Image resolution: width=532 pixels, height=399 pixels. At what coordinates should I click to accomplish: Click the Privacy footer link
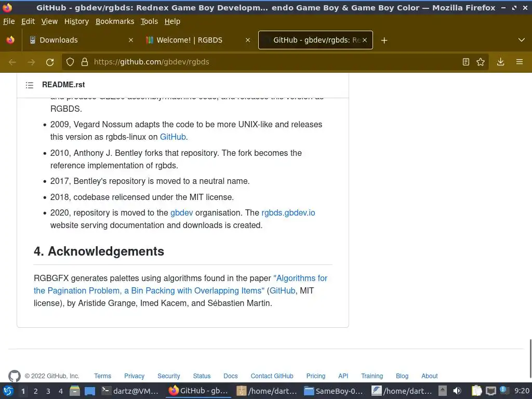pyautogui.click(x=134, y=376)
